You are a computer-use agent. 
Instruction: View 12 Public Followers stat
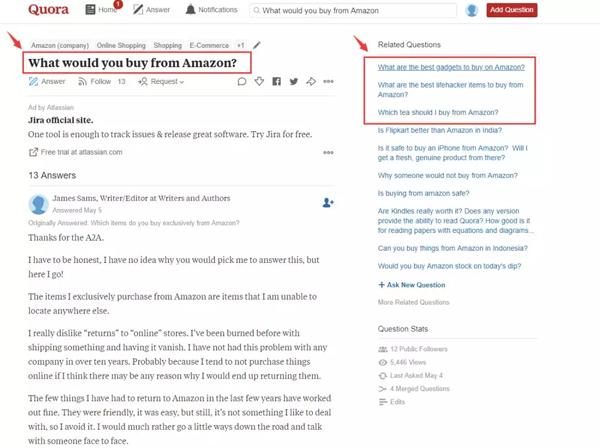pos(413,349)
